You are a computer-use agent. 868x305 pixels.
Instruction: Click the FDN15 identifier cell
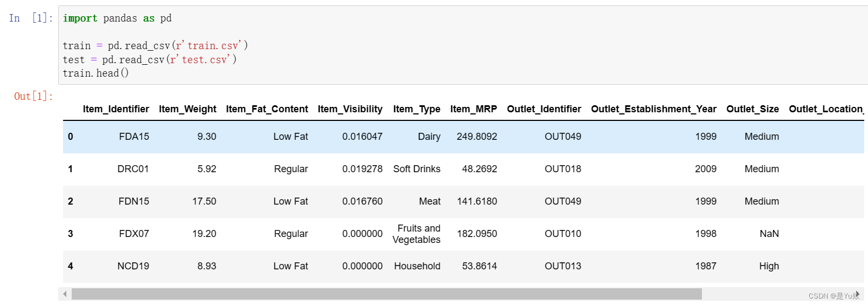pos(134,201)
